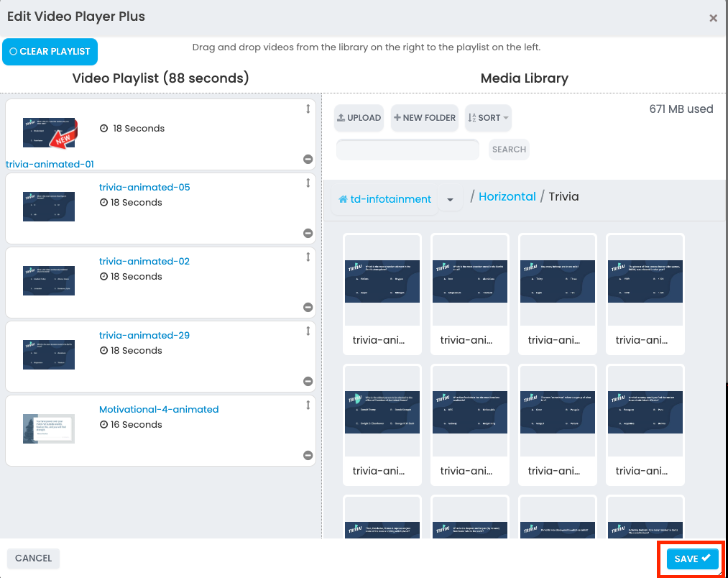Image resolution: width=728 pixels, height=578 pixels.
Task: Grab reorder handle of Motivational-4-animated
Action: click(x=308, y=405)
